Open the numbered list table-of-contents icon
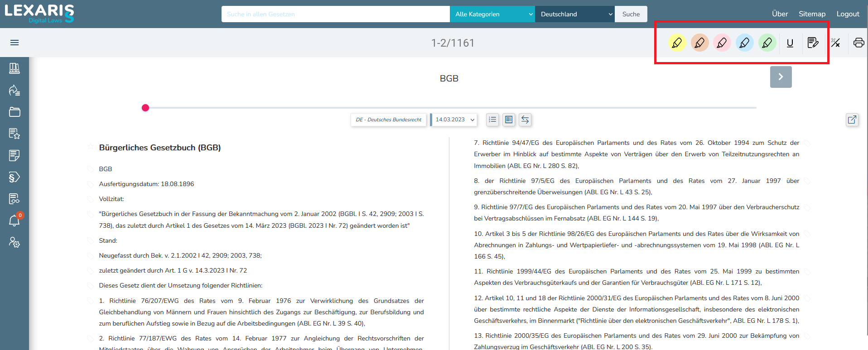 [x=492, y=120]
